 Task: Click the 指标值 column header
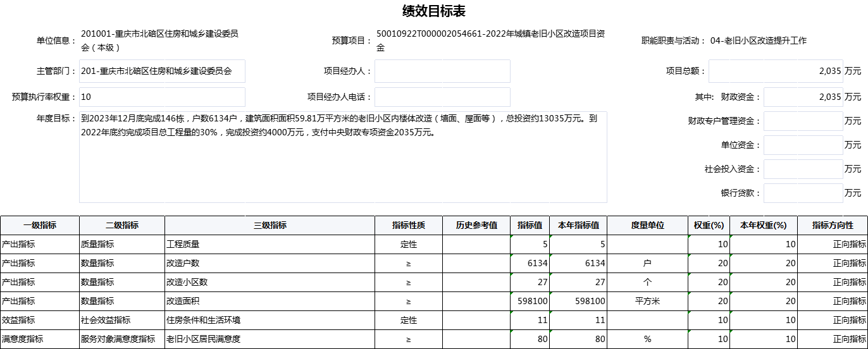(530, 225)
